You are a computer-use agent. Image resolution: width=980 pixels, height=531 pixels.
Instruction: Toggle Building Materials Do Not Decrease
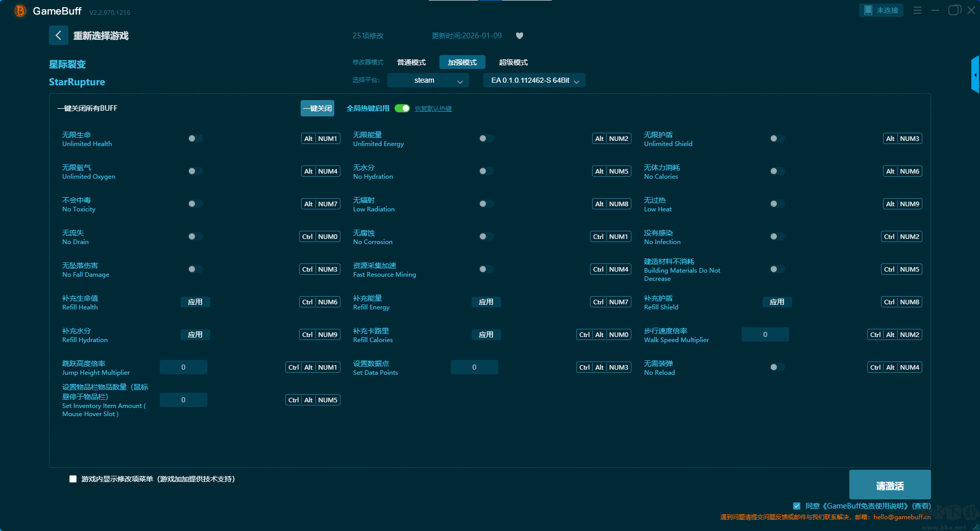coord(777,269)
